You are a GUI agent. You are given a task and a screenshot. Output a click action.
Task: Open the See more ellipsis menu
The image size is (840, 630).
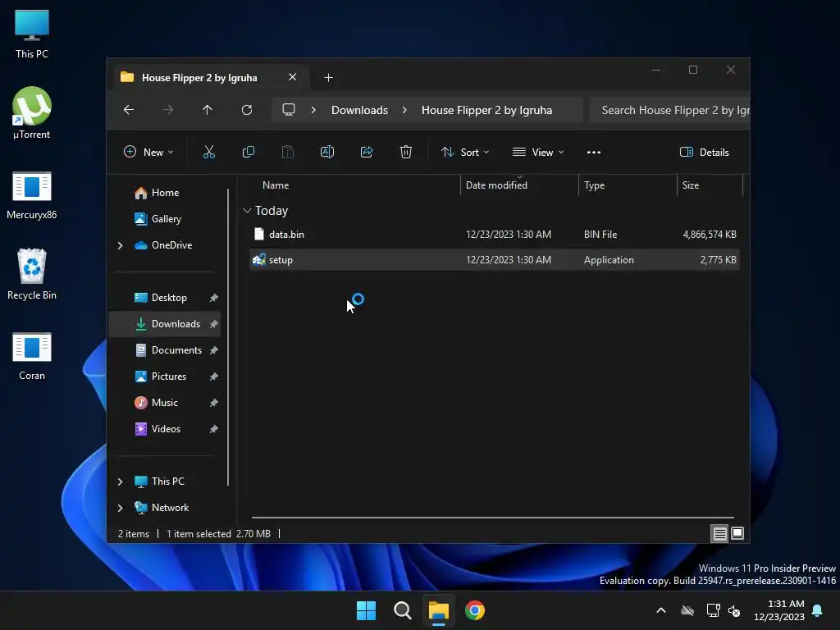[x=594, y=152]
